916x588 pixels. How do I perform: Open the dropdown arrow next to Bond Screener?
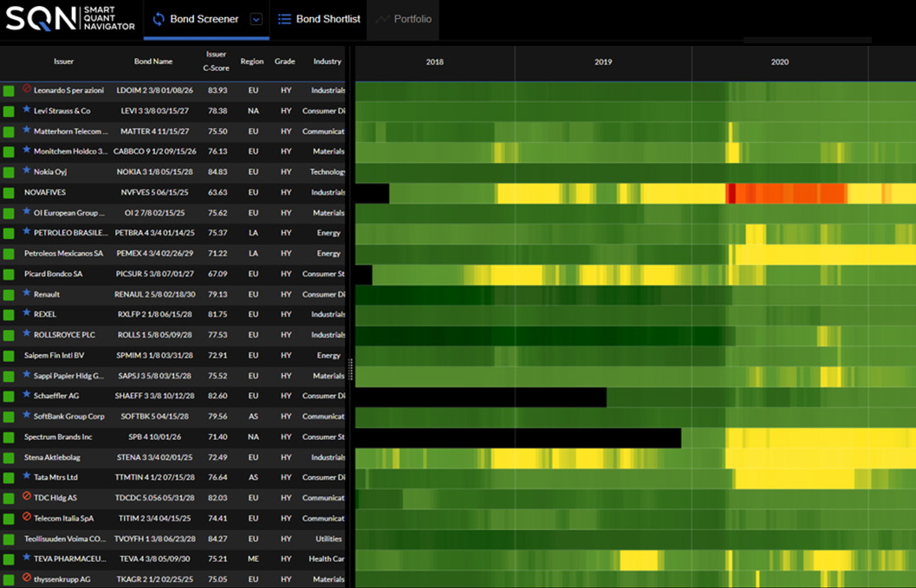pos(256,20)
